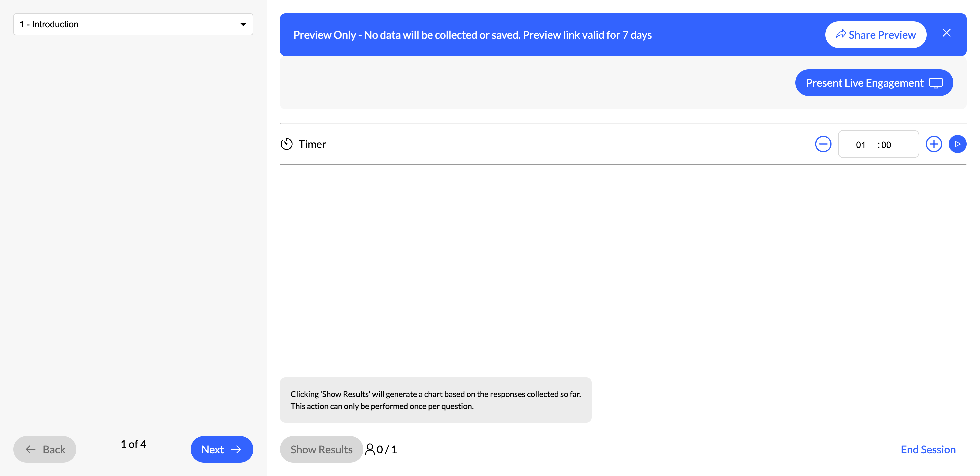Launch Present Live Engagement

[x=874, y=83]
